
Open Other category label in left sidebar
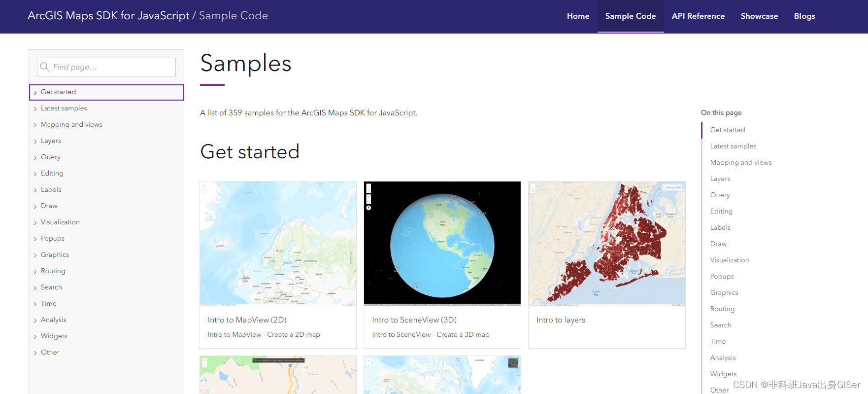[x=50, y=352]
